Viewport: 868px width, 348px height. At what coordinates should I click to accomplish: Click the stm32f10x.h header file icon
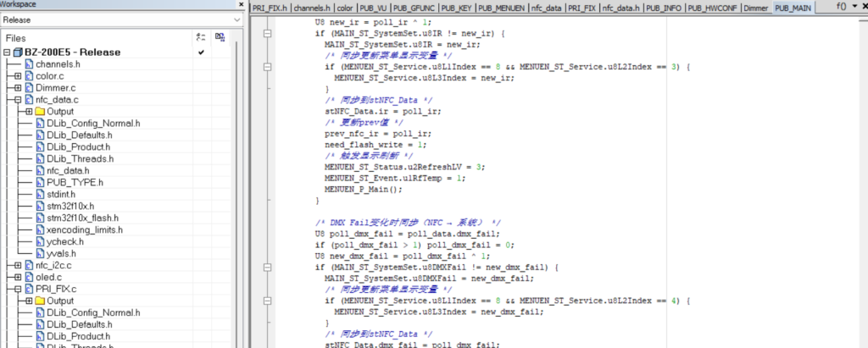[40, 206]
